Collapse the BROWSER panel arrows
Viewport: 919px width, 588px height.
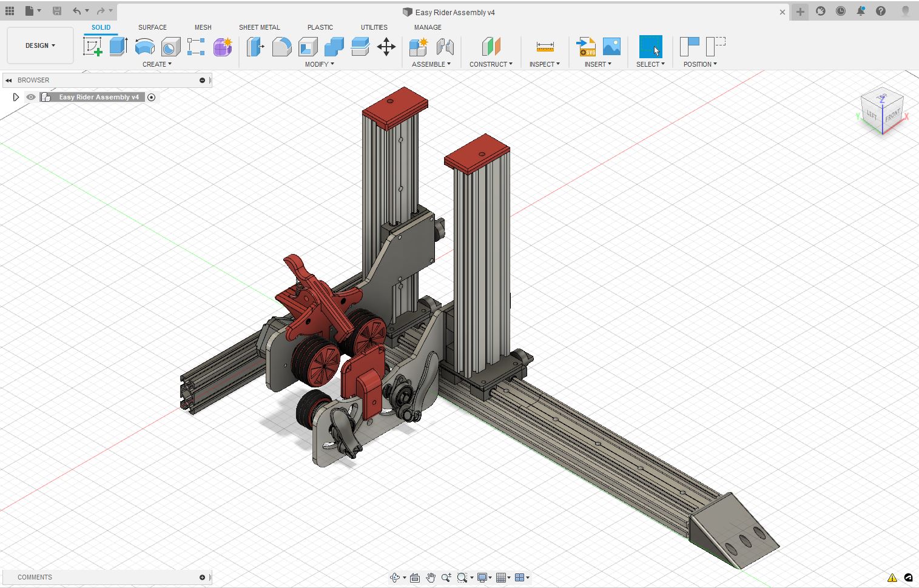point(8,80)
